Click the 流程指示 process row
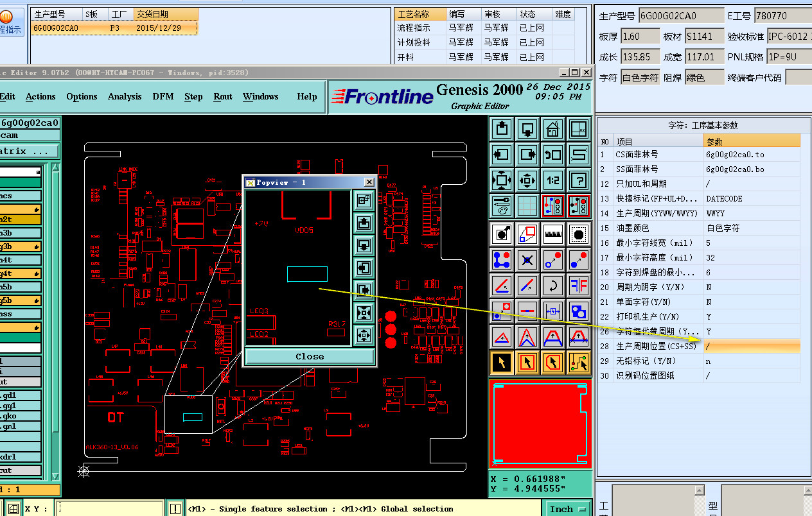Screen dimensions: 812x516 [x=484, y=28]
